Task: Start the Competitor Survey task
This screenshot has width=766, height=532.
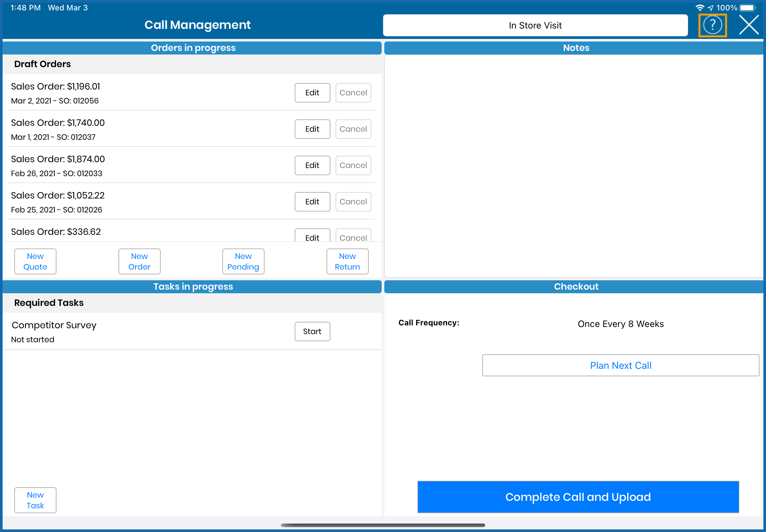Action: pyautogui.click(x=312, y=331)
